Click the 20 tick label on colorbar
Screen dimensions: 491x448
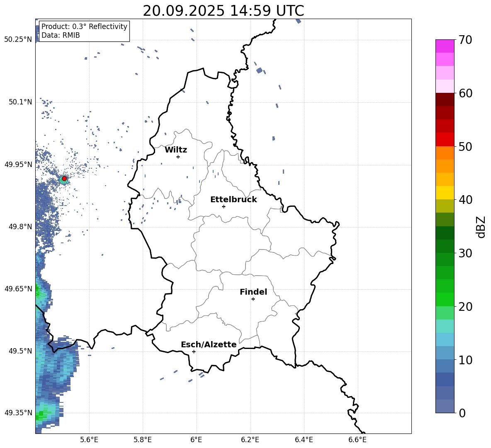pos(465,307)
